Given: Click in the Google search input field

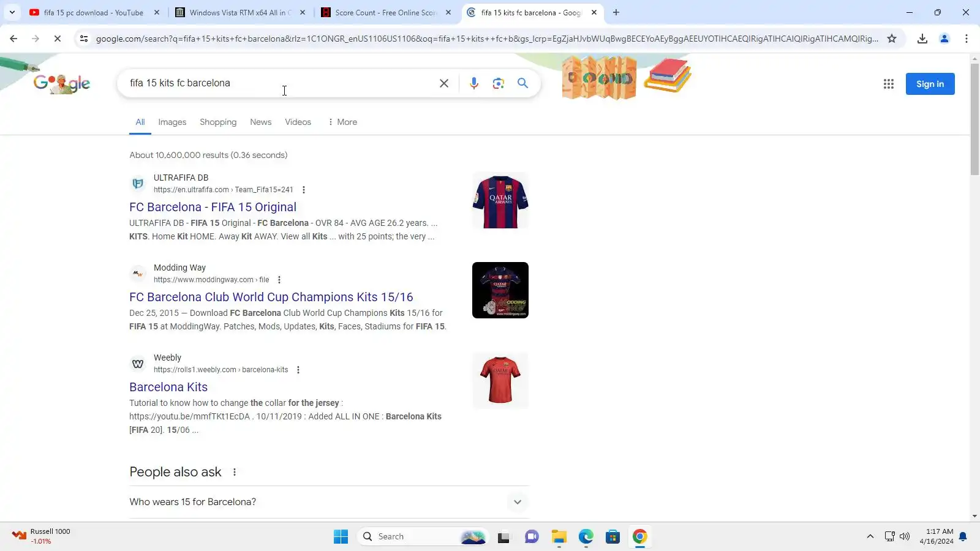Looking at the screenshot, I should pyautogui.click(x=279, y=83).
